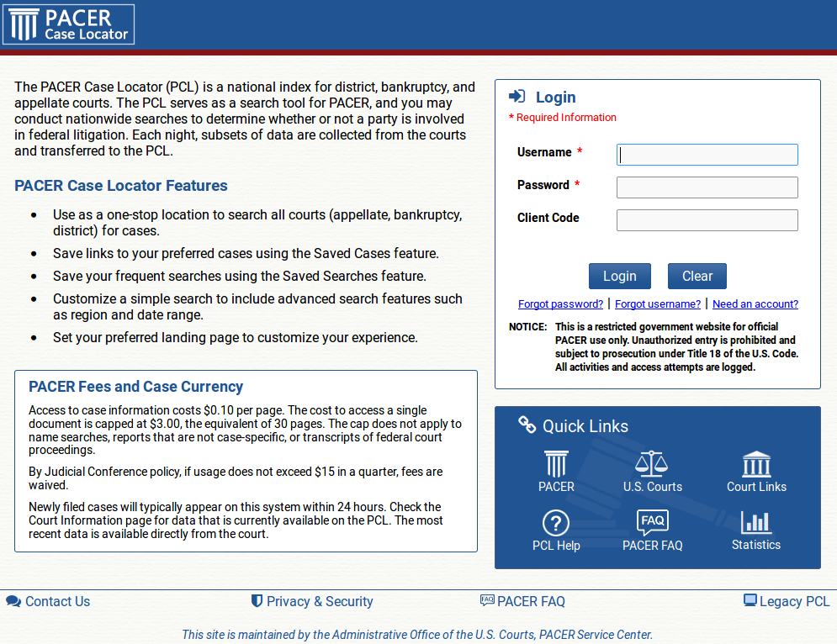Viewport: 837px width, 644px height.
Task: Open the Privacy & Security footer link
Action: coord(320,601)
